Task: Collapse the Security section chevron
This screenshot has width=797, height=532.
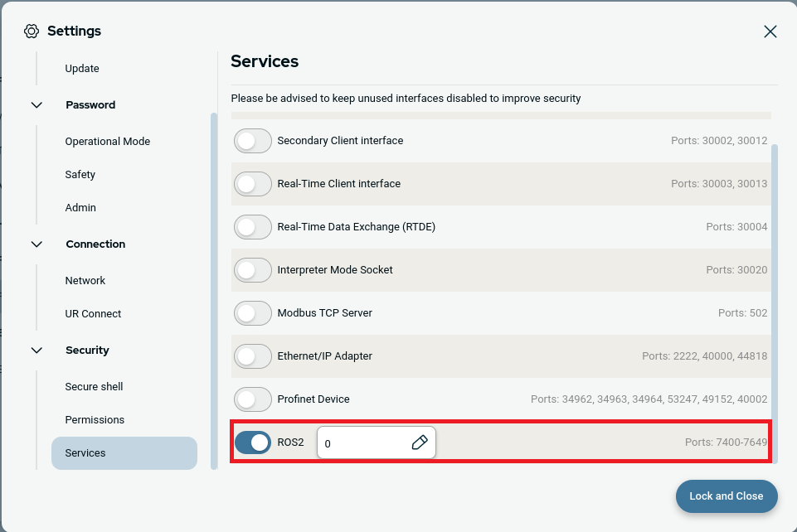Action: pos(36,351)
